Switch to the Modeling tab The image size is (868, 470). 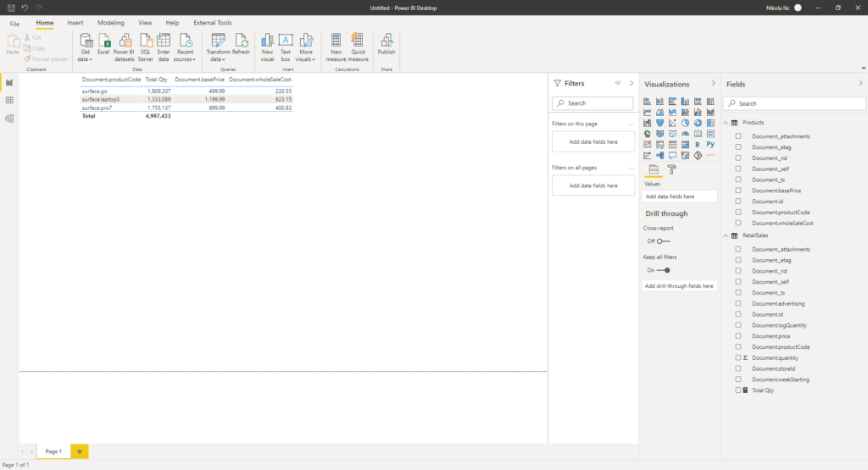point(111,23)
